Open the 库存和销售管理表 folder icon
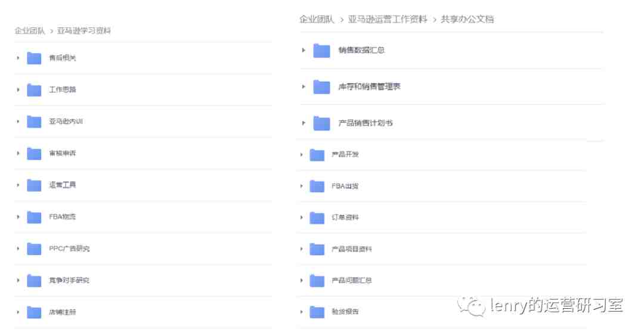644x335 pixels. click(321, 87)
